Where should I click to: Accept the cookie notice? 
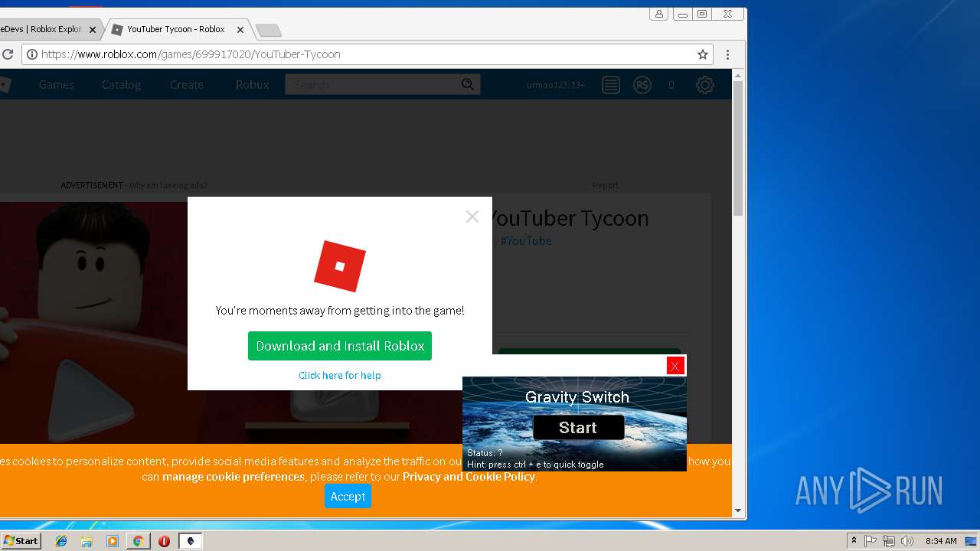pos(348,496)
